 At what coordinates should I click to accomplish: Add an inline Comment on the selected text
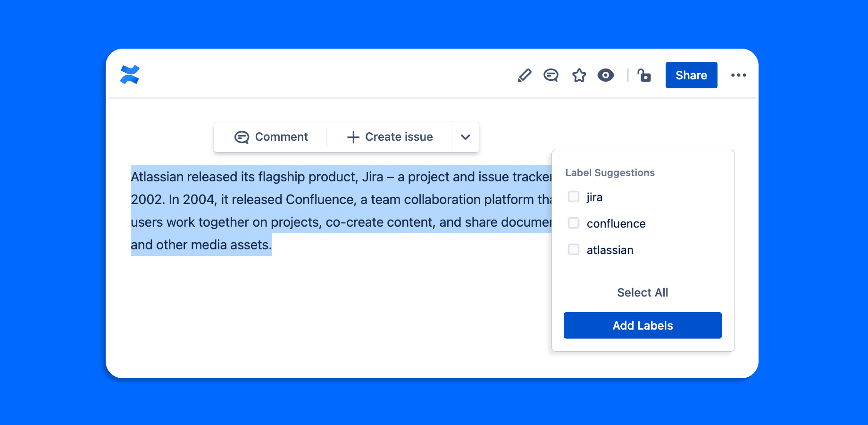(x=271, y=137)
